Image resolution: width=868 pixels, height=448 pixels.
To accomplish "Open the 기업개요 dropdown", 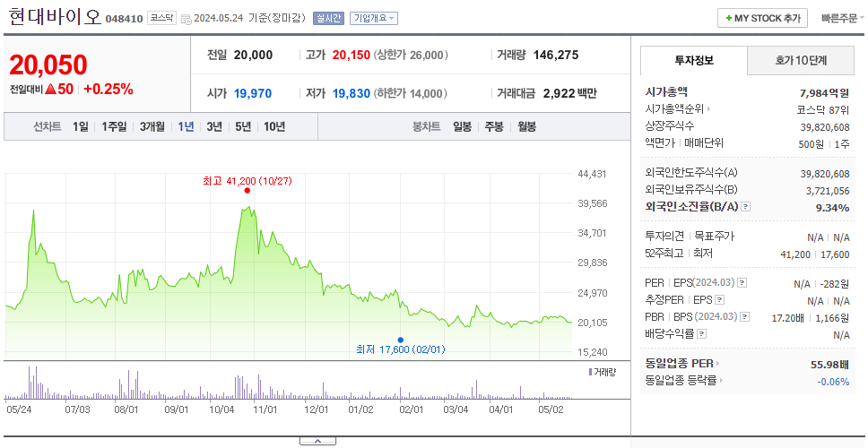I will (x=374, y=18).
